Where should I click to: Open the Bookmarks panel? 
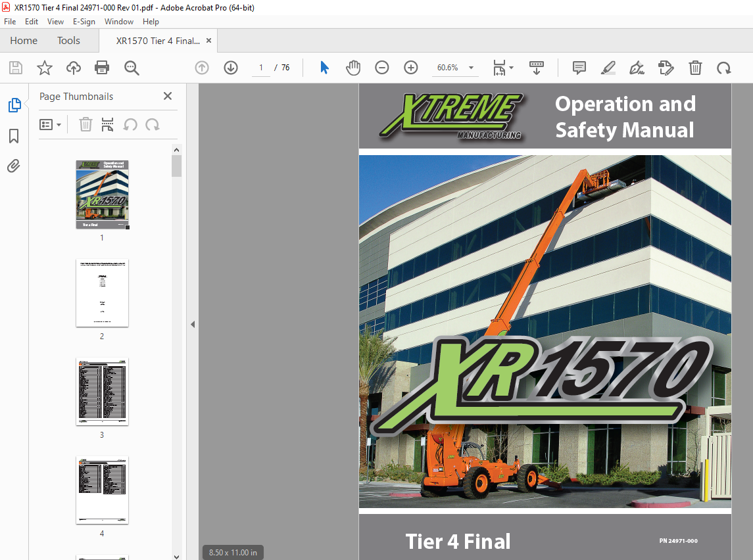click(x=14, y=136)
